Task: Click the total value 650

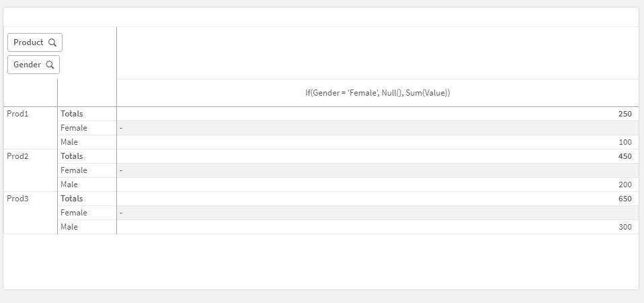Action: coord(625,199)
